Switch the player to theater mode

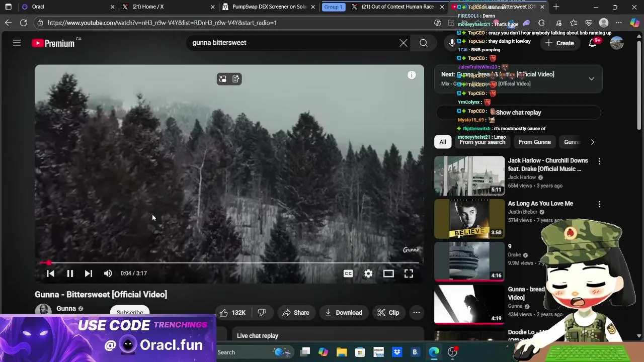point(388,274)
